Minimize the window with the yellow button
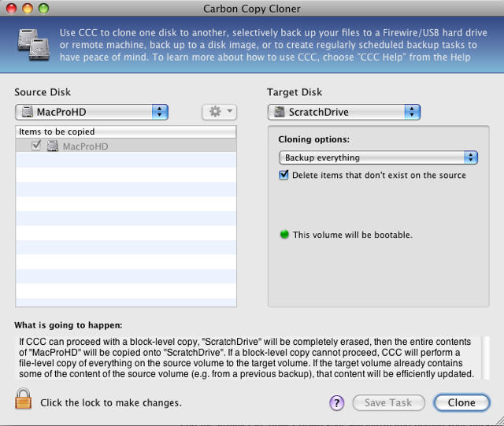Image resolution: width=504 pixels, height=426 pixels. 28,9
